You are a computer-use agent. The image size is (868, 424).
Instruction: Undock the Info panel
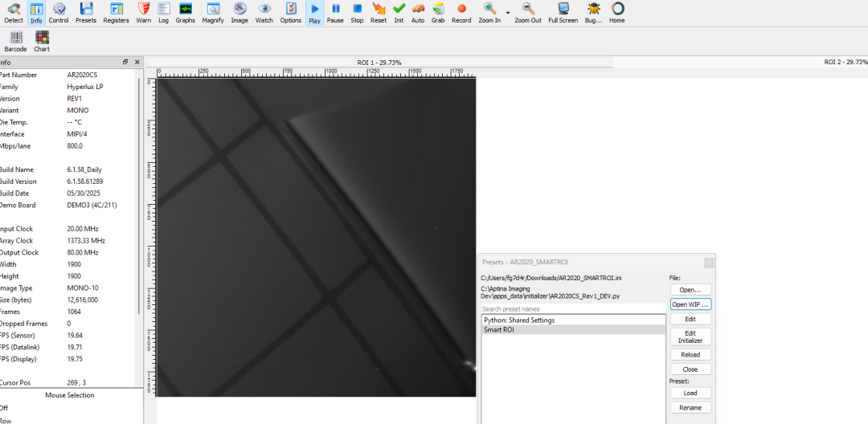pyautogui.click(x=125, y=62)
